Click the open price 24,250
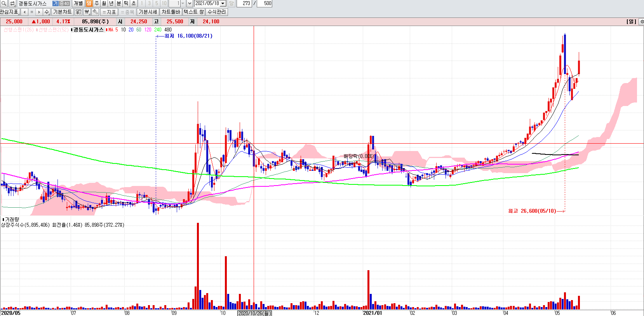This screenshot has width=644, height=316. [x=139, y=22]
